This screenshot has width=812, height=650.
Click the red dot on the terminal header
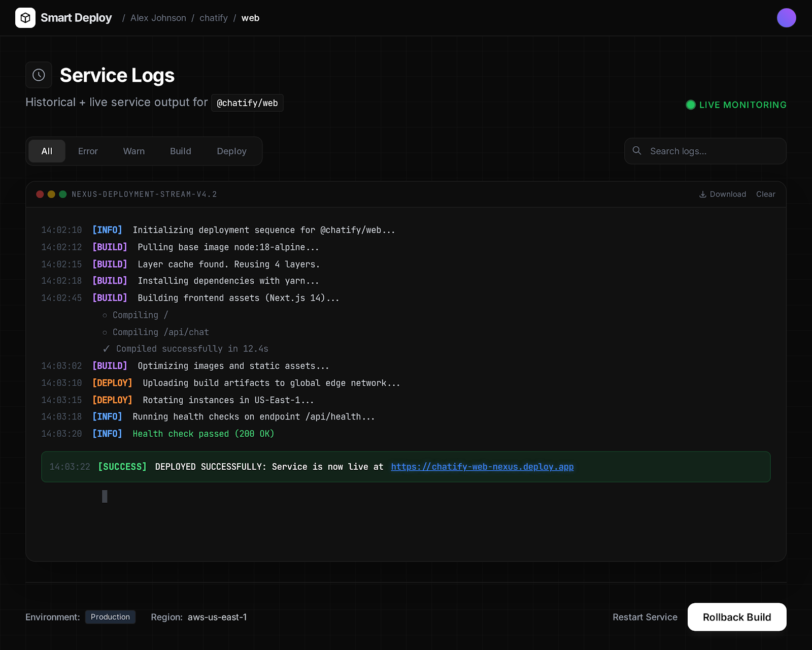(x=40, y=194)
